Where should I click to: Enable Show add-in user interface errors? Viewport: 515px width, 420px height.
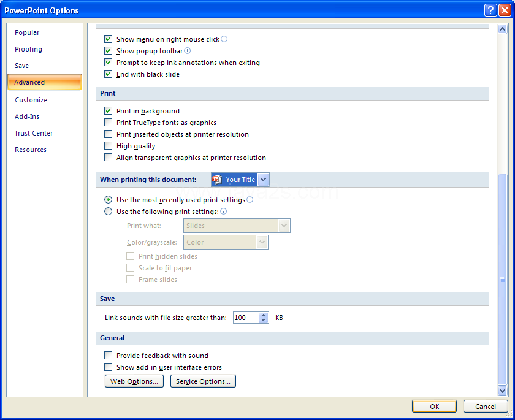108,367
